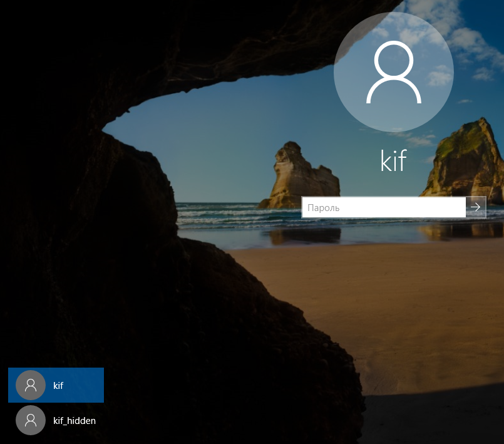Click the small avatar next to kif

30,386
